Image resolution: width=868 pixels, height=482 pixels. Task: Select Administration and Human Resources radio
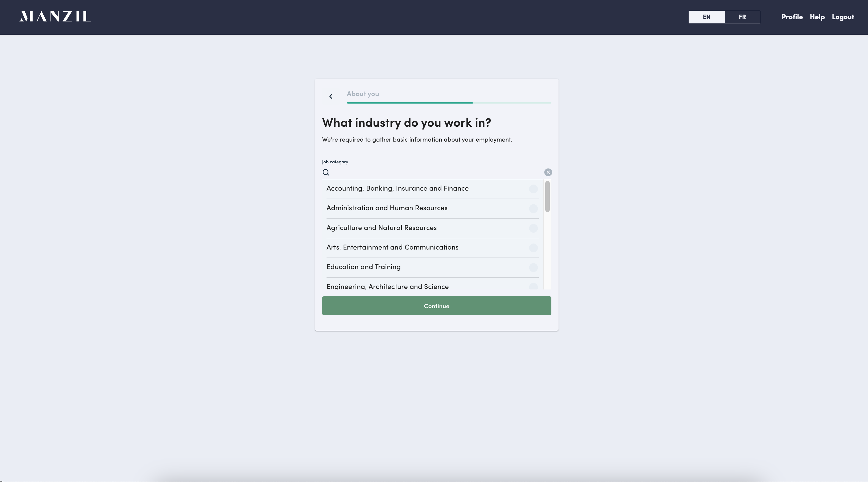[x=533, y=208]
